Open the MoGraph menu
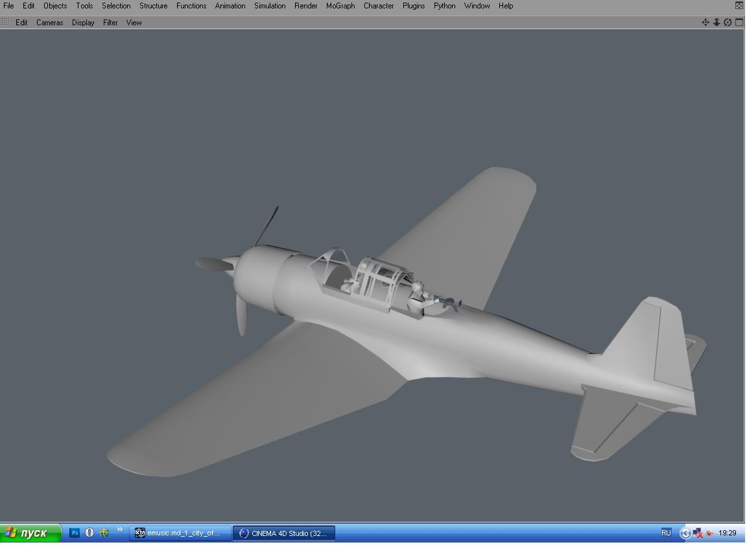Screen dimensions: 747x560 pos(340,6)
